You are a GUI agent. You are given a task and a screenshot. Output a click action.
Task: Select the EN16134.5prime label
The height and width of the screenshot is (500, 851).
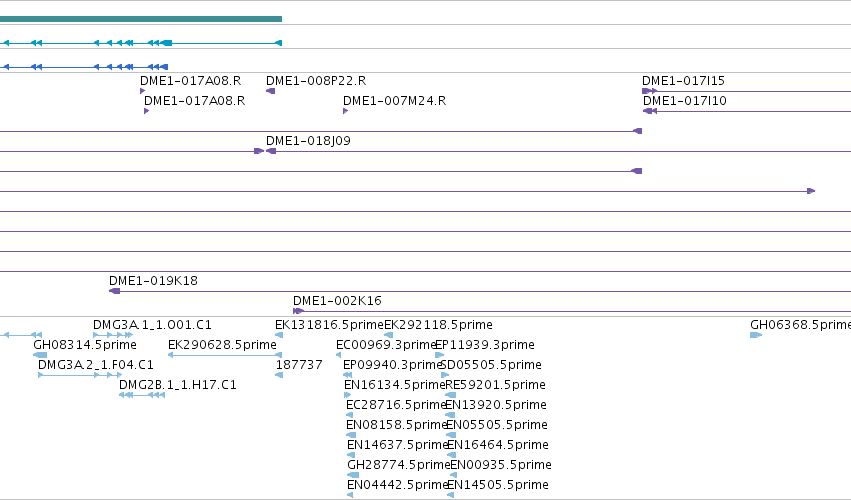pos(395,385)
